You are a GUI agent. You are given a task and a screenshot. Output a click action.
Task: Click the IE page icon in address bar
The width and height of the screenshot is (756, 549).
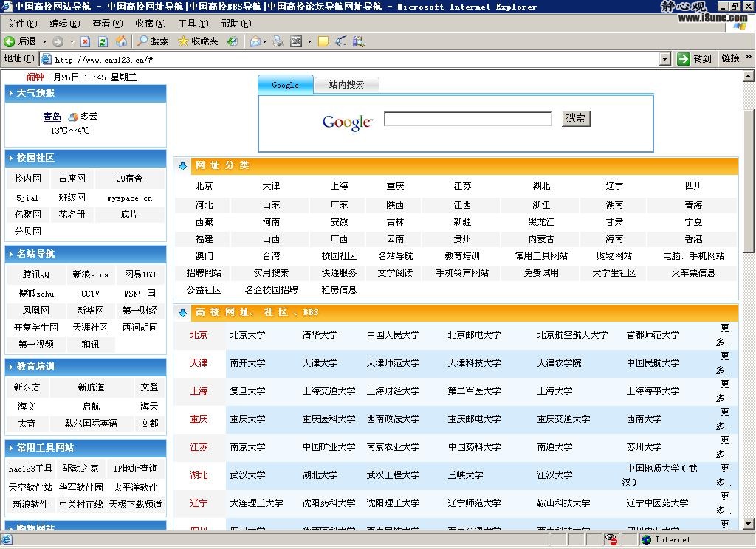point(47,59)
